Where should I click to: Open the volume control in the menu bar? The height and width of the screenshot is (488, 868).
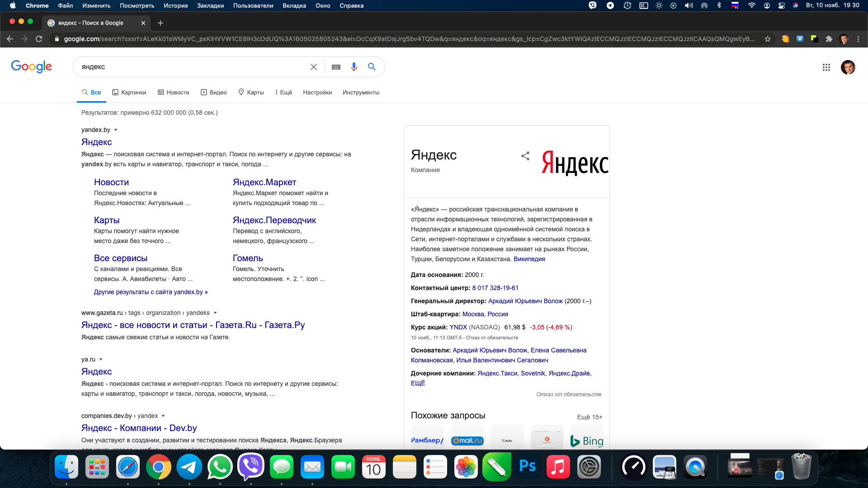click(x=689, y=5)
